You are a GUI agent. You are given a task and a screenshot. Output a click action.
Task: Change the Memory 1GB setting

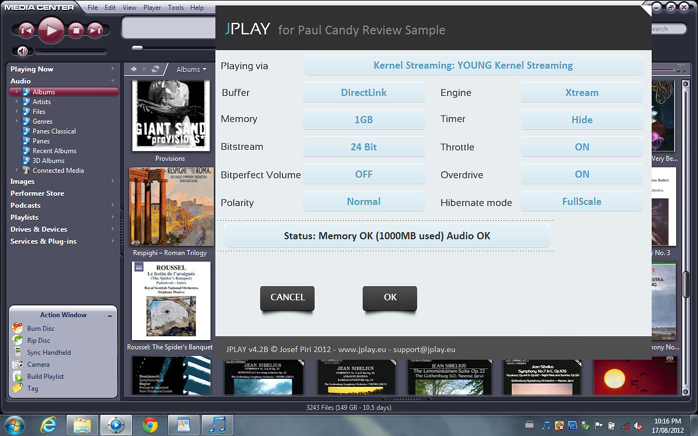pyautogui.click(x=364, y=119)
